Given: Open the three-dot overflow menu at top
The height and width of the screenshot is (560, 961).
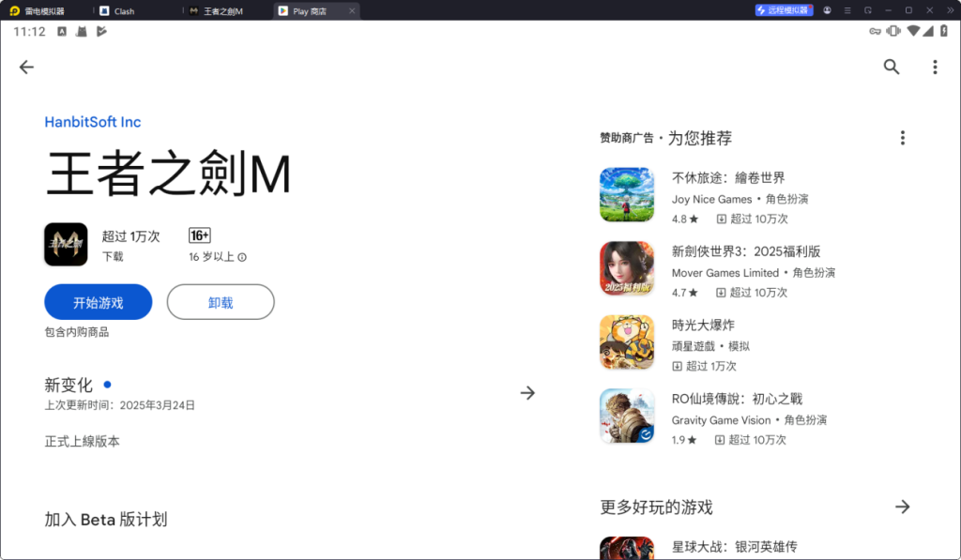Looking at the screenshot, I should pyautogui.click(x=935, y=67).
